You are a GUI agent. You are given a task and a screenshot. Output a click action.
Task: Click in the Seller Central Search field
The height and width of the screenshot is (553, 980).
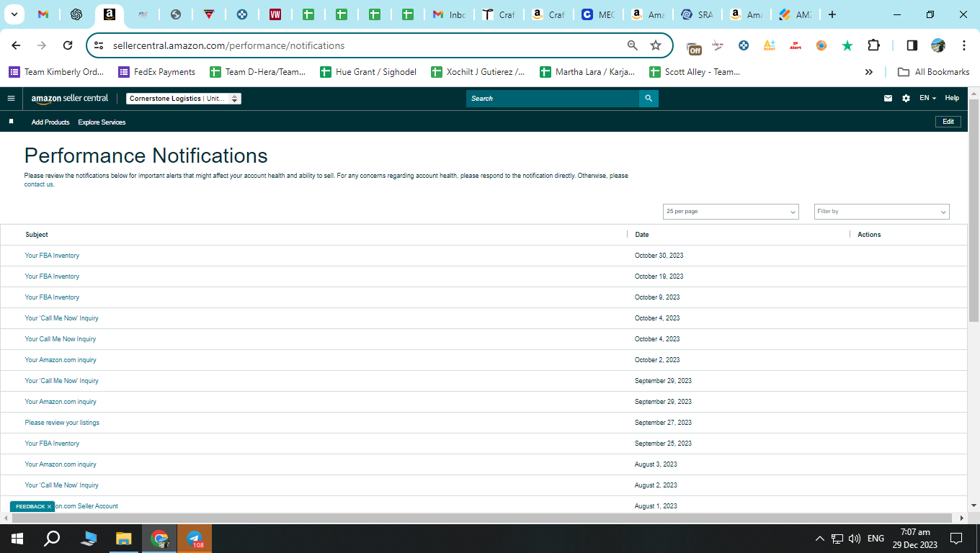pos(553,99)
